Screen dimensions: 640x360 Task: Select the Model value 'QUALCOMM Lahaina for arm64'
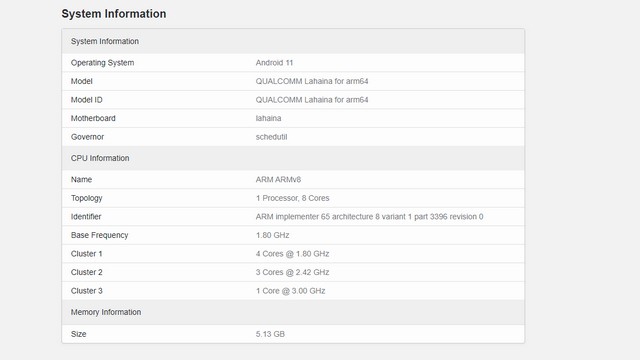point(312,81)
